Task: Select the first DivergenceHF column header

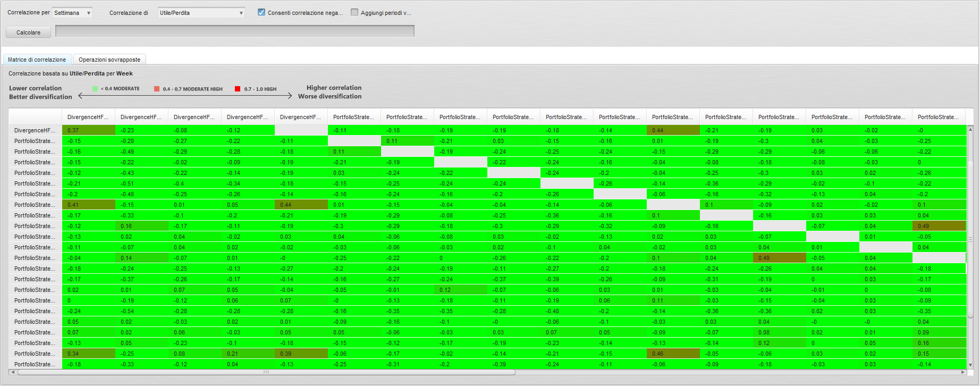Action: point(88,117)
